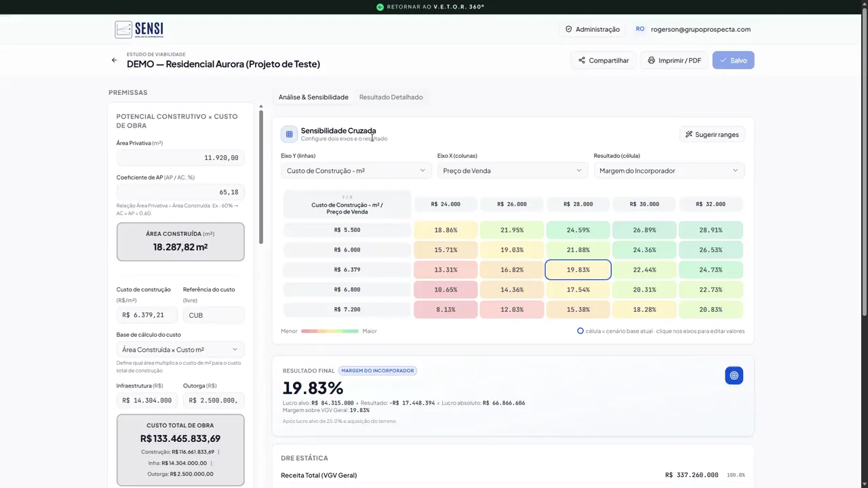Click the blue target icon in Resultado Final
868x488 pixels.
pos(734,375)
